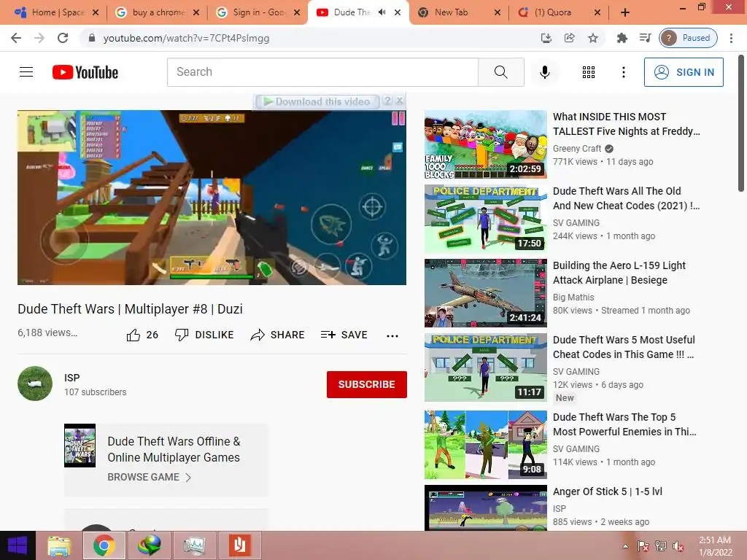Close the Quora tab
Screen dimensions: 747x560
tap(597, 13)
